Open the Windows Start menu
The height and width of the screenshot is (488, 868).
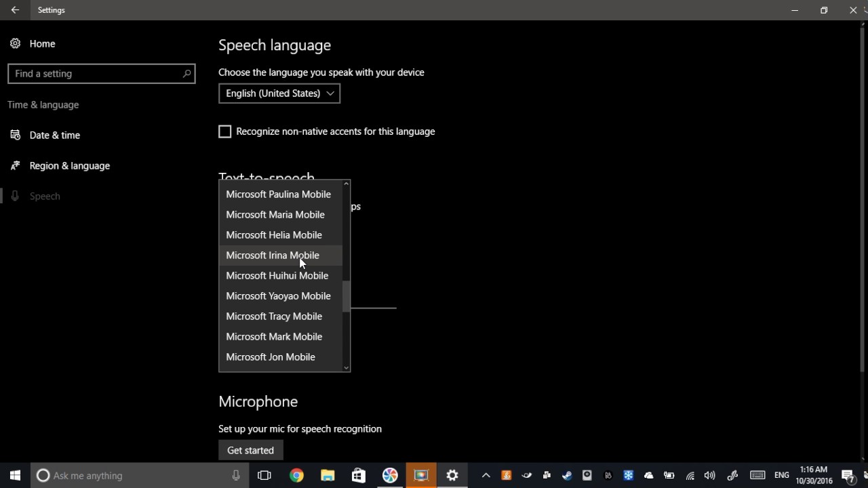(x=15, y=476)
